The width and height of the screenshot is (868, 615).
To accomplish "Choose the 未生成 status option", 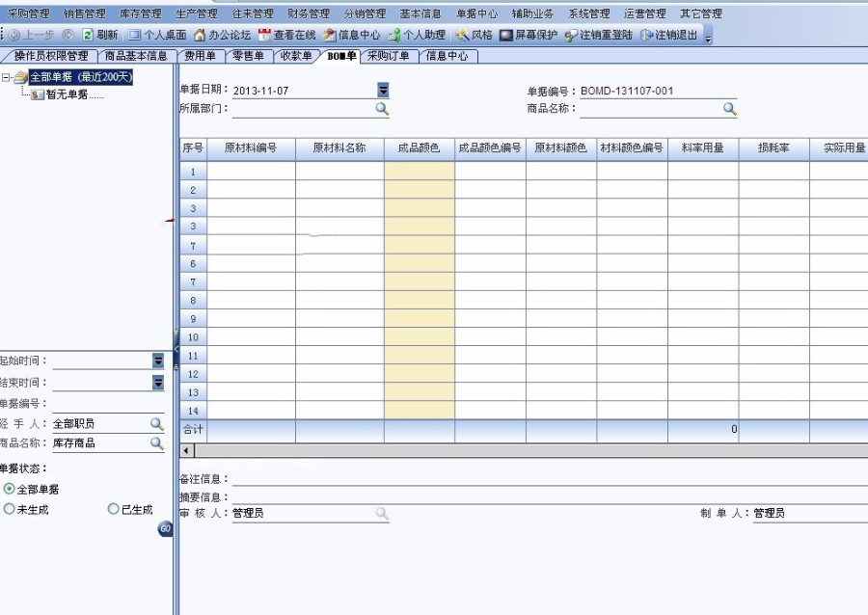I will pyautogui.click(x=9, y=508).
